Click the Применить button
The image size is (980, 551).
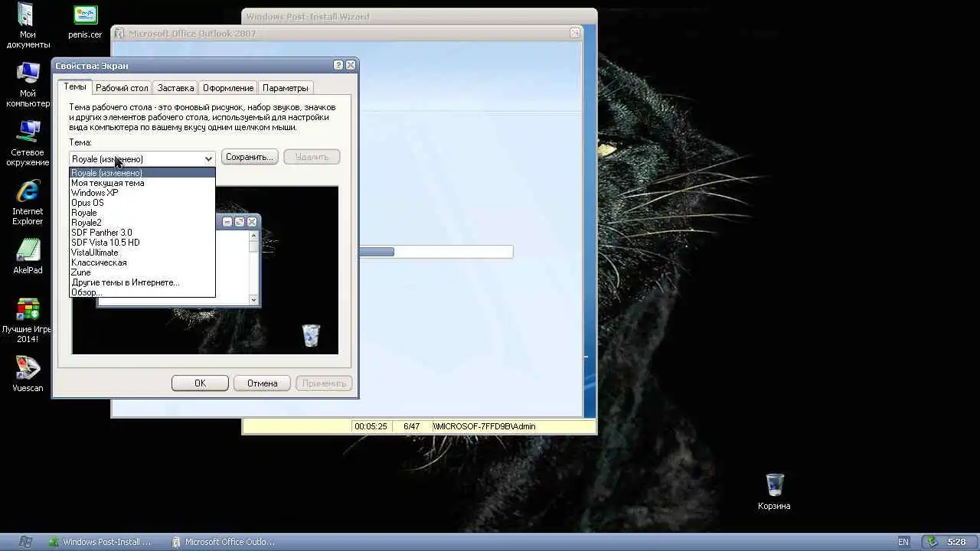coord(324,383)
